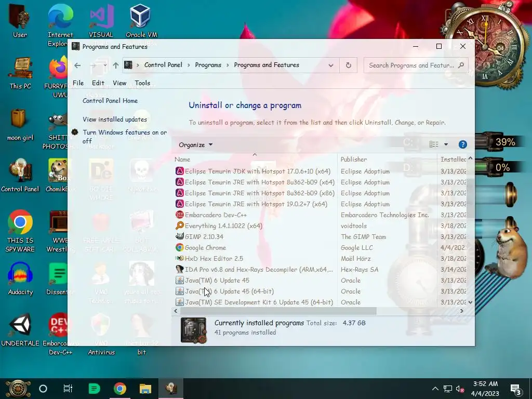Image resolution: width=532 pixels, height=399 pixels.
Task: Click the taskbar clock 3:52 AM
Action: click(485, 384)
